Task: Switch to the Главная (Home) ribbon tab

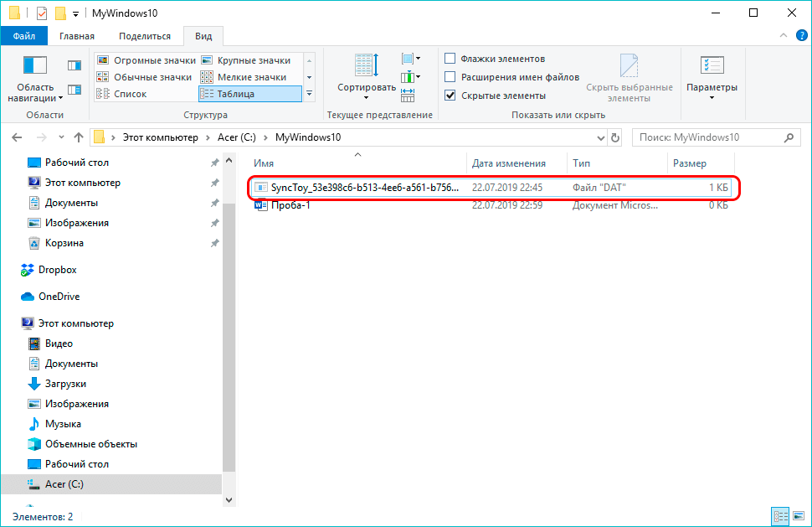Action: coord(77,36)
